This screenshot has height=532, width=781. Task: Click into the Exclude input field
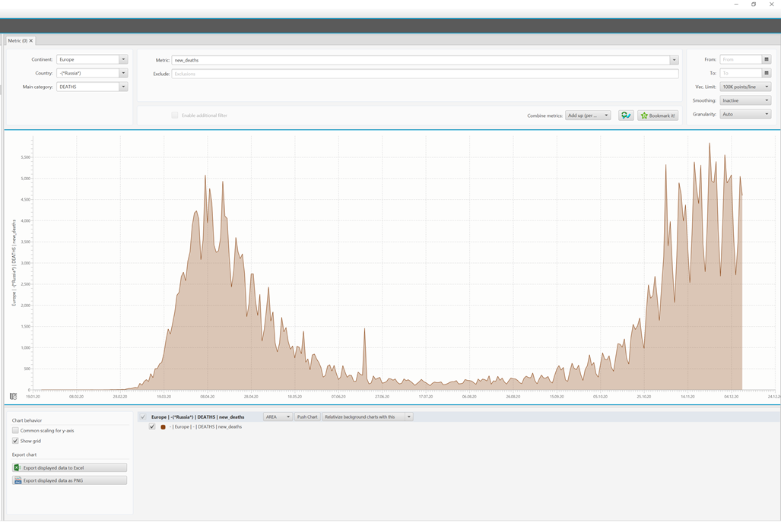pos(424,74)
